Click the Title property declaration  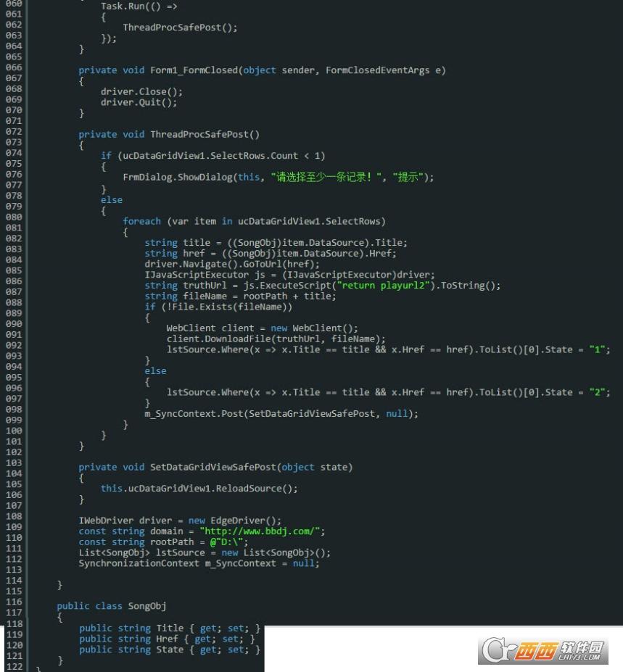pyautogui.click(x=170, y=629)
